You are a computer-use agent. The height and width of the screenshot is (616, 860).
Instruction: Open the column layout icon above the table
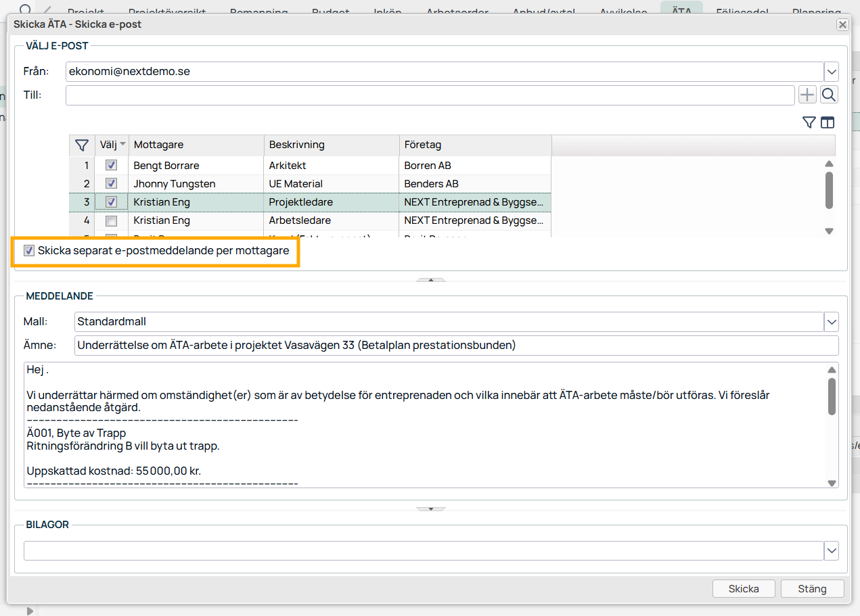[x=828, y=122]
